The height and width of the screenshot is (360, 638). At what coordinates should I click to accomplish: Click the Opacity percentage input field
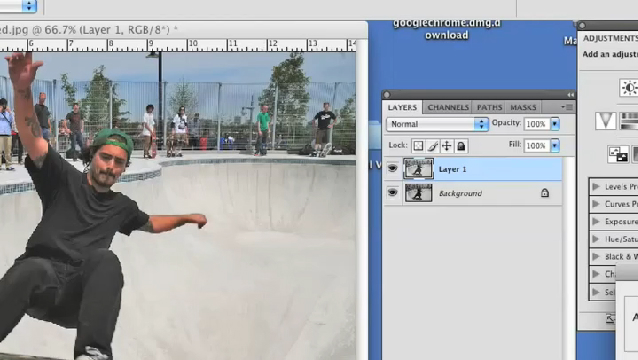pyautogui.click(x=537, y=124)
